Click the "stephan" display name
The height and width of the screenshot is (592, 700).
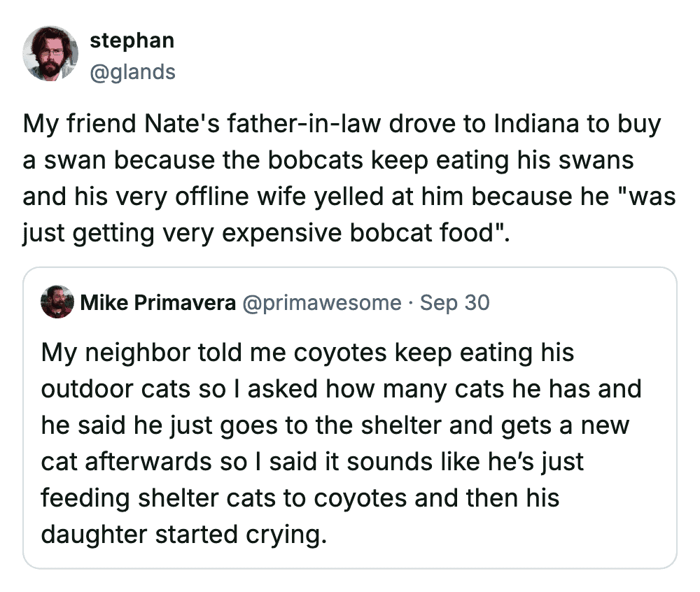(x=132, y=41)
